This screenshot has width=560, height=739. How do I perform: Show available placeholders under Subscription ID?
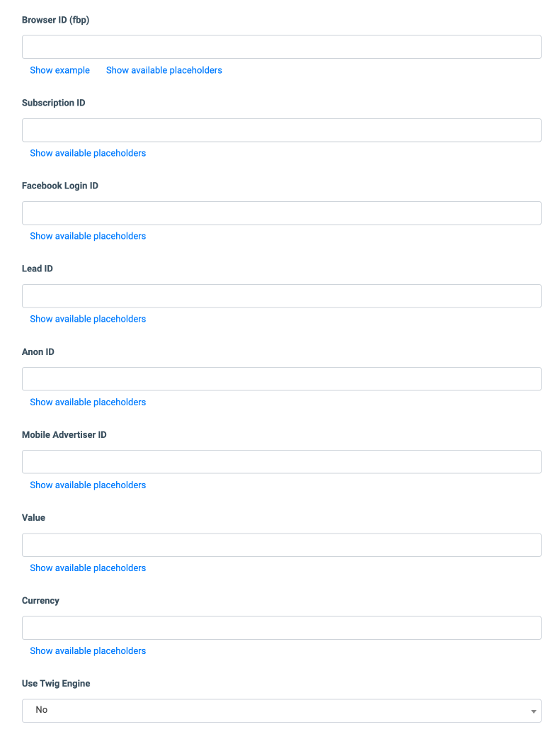(x=88, y=153)
